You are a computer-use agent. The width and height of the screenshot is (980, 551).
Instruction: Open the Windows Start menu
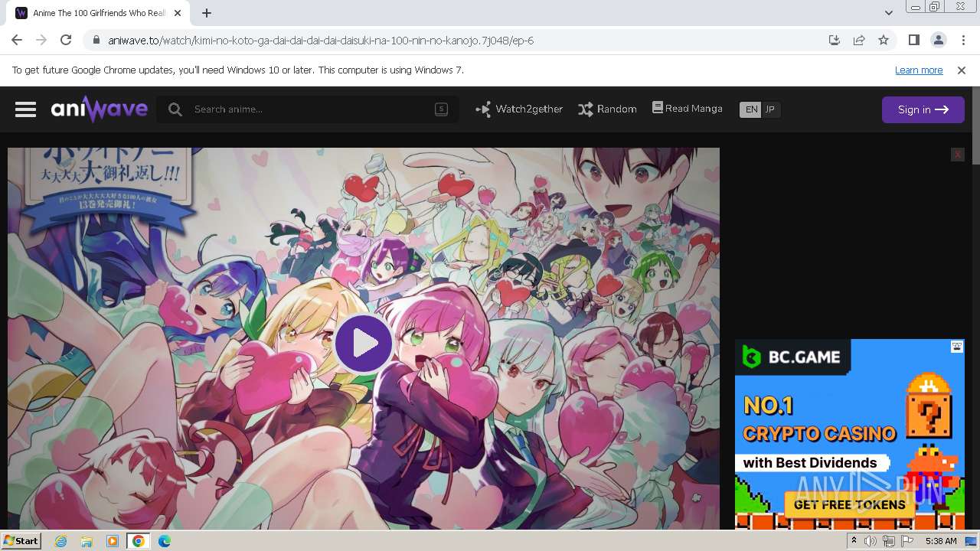pyautogui.click(x=21, y=540)
